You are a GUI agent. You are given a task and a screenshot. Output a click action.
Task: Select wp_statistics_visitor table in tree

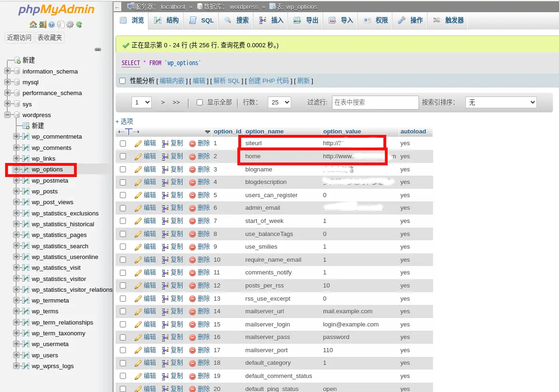click(x=59, y=279)
